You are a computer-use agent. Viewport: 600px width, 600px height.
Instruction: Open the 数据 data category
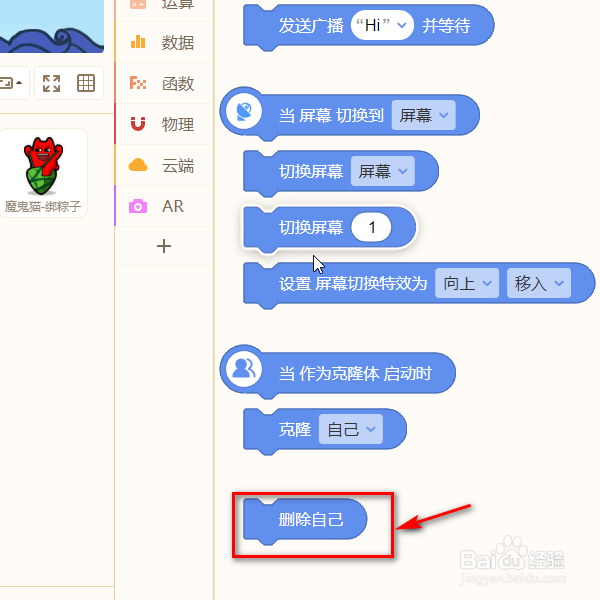164,42
